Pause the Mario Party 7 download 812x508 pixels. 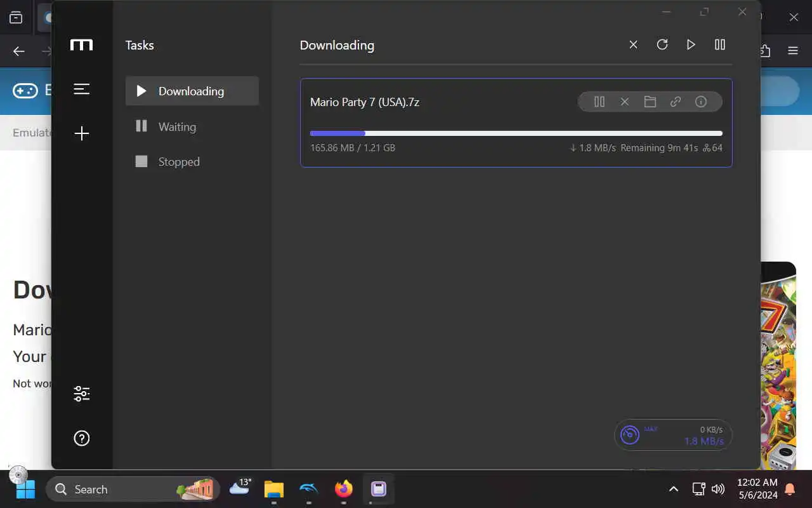[x=599, y=102]
